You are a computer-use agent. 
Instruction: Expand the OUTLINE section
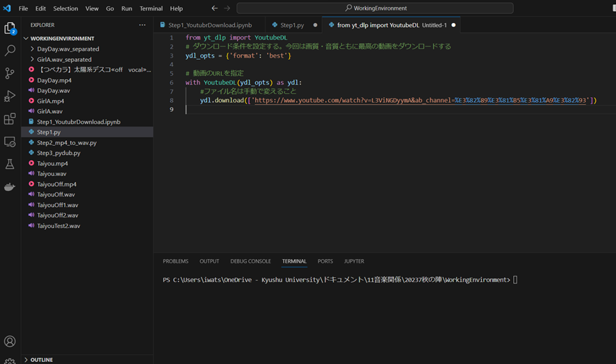[41, 360]
